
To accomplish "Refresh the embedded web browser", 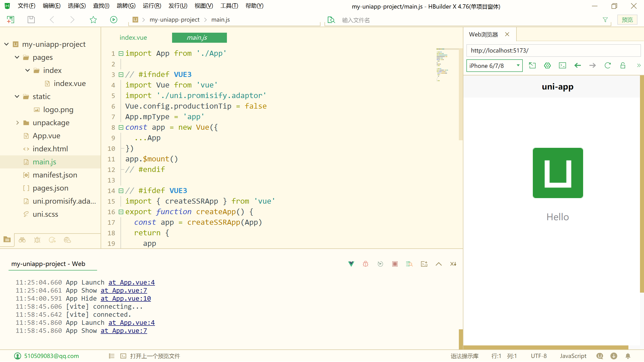I will pyautogui.click(x=608, y=66).
